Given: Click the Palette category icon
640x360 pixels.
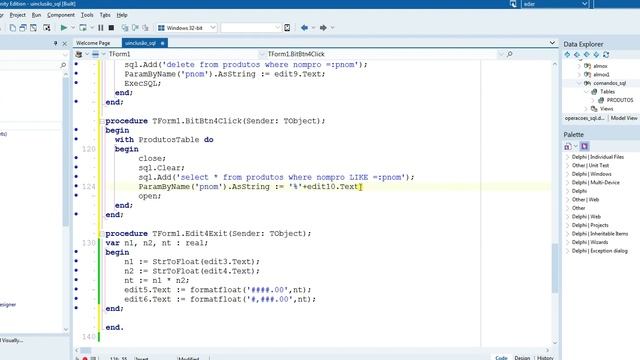Looking at the screenshot, I should [x=568, y=147].
